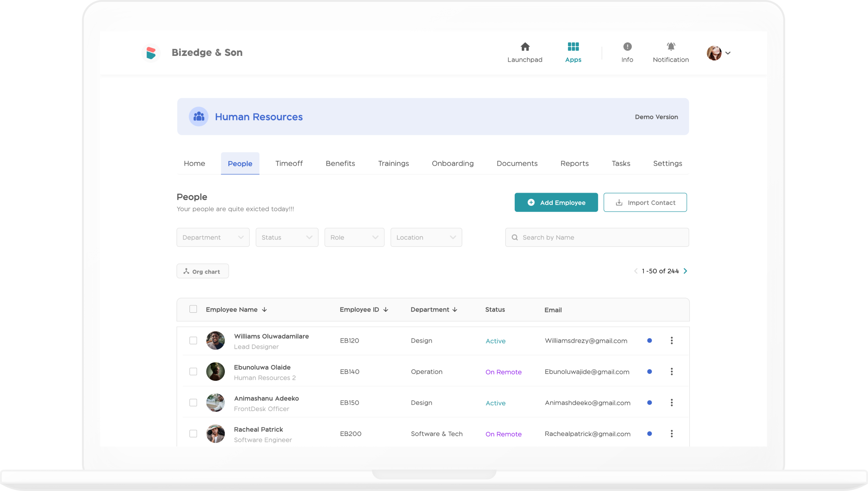Click Animashanu Adeeko's avatar photo
The height and width of the screenshot is (491, 868).
(215, 402)
